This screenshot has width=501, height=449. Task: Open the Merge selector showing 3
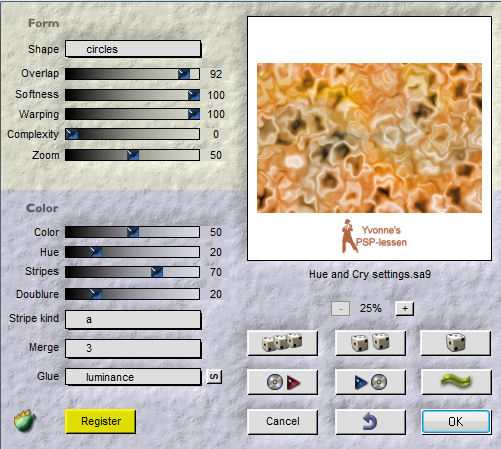coord(133,348)
